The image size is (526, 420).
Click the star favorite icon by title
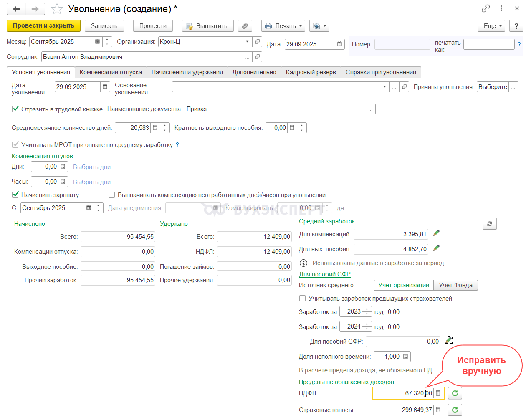(57, 9)
